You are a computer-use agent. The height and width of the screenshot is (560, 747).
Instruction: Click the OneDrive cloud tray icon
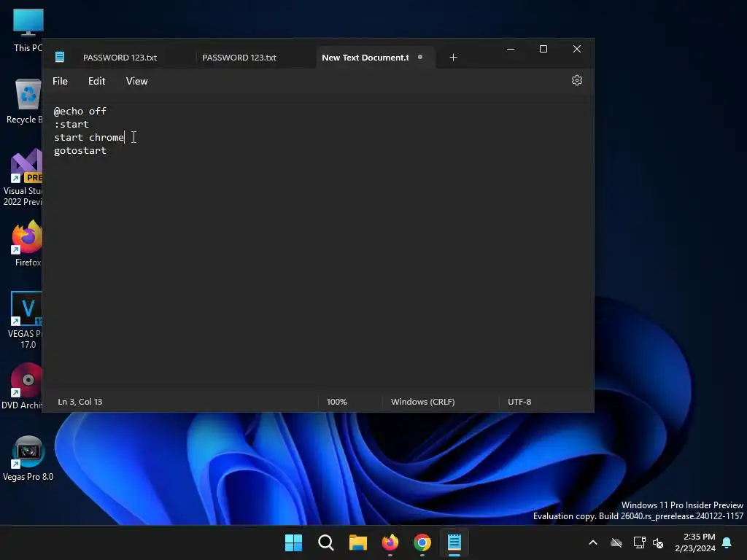616,542
